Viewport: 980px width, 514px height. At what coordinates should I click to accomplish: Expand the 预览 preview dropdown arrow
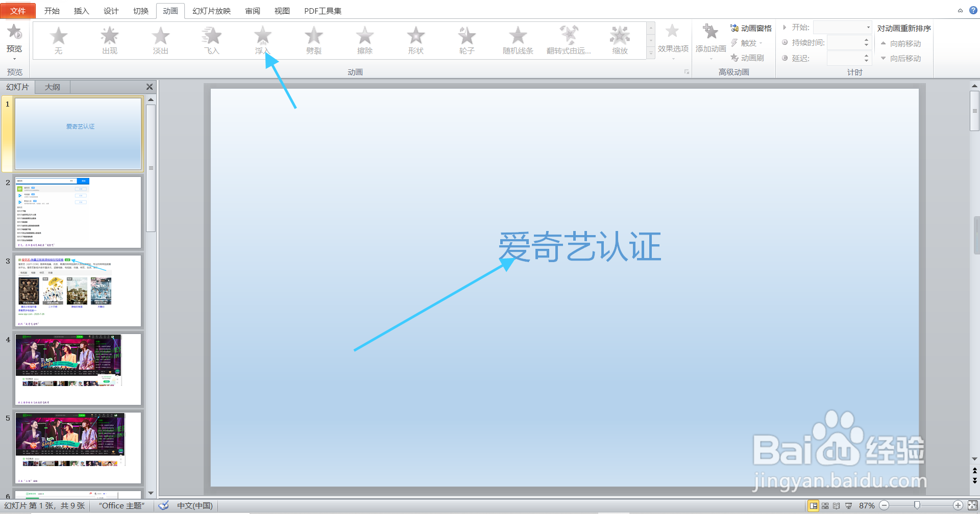(x=14, y=59)
